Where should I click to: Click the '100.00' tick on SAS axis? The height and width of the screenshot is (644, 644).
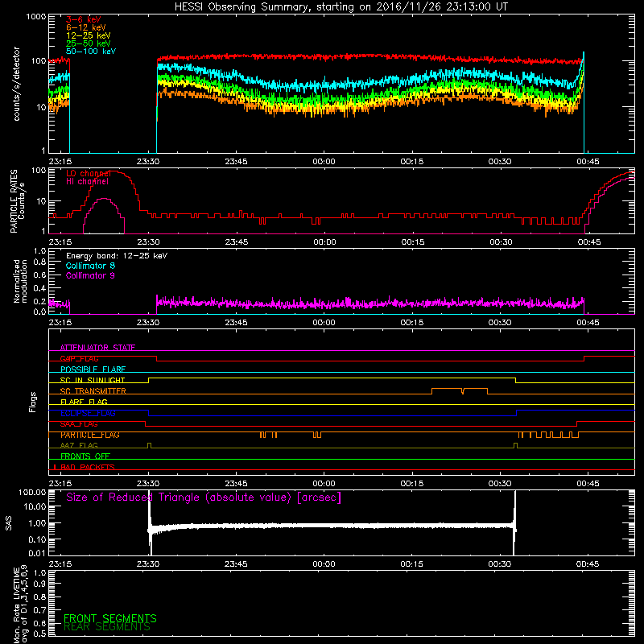point(32,492)
